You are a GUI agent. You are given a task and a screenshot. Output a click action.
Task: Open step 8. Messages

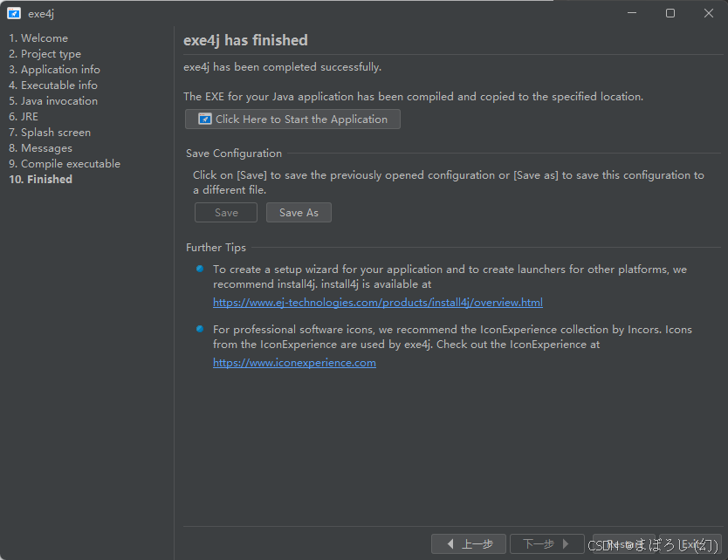coord(40,148)
